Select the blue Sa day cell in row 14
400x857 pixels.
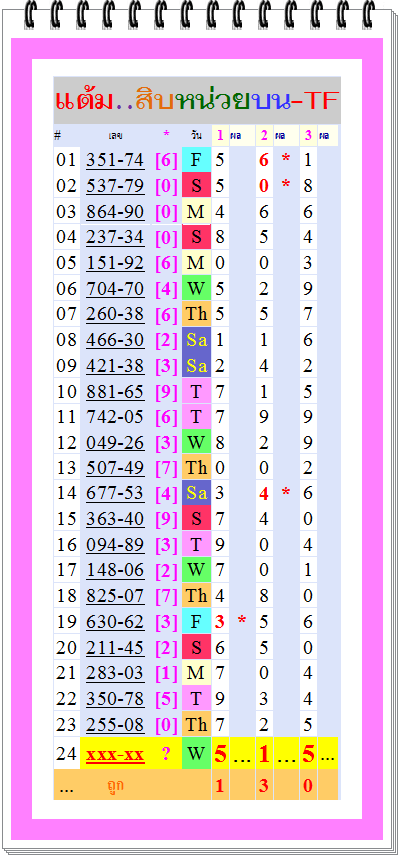196,494
